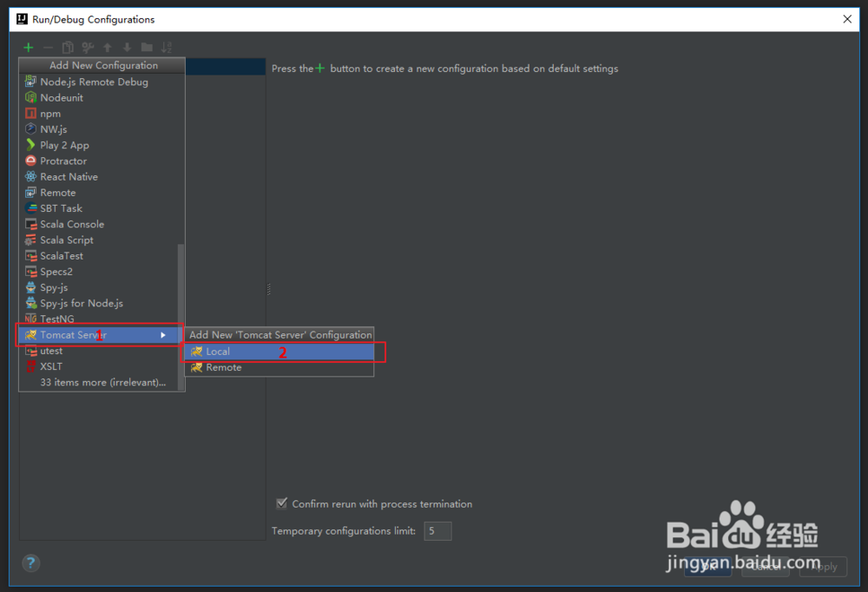Choose Spy-js entry in the list
The height and width of the screenshot is (592, 868).
[99, 287]
